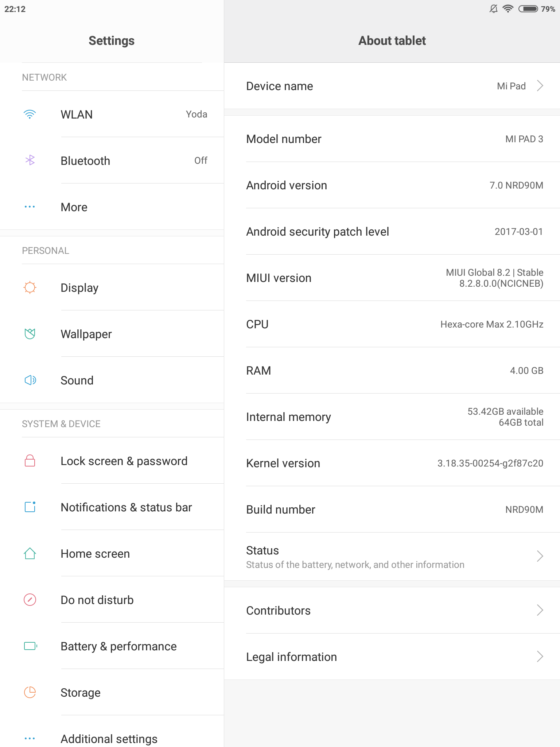Click the Wallpaper tulip icon

click(x=30, y=334)
